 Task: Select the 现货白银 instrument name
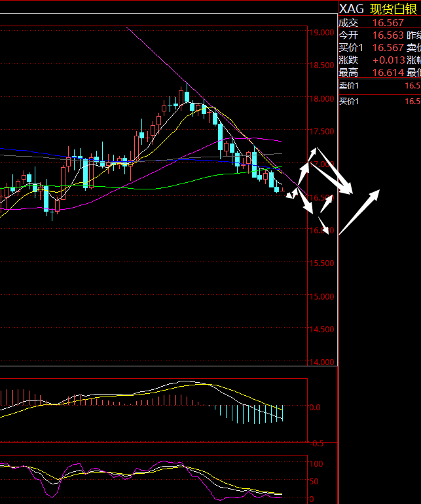pos(394,9)
